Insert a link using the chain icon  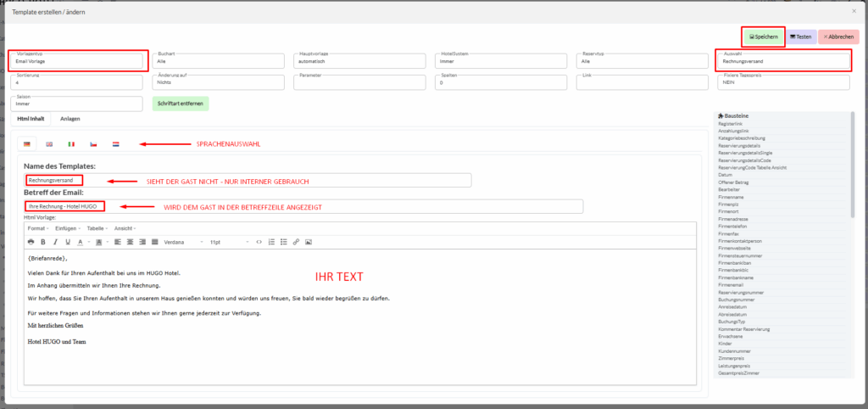pos(296,242)
